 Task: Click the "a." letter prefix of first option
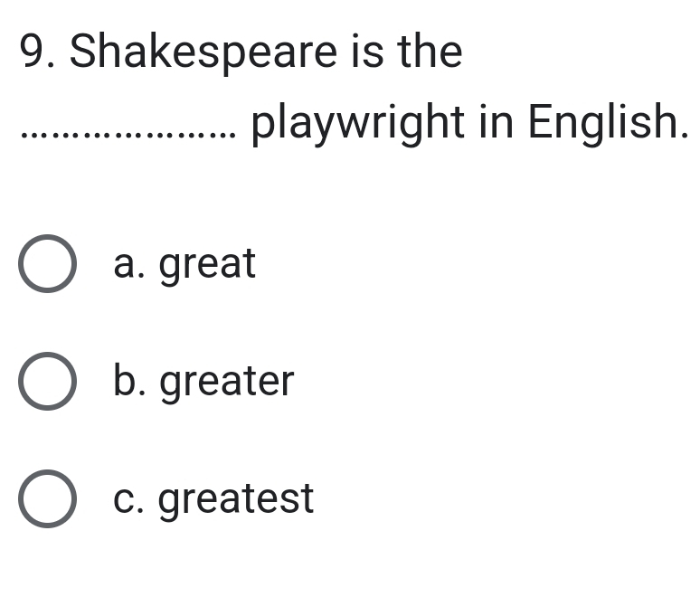131,264
